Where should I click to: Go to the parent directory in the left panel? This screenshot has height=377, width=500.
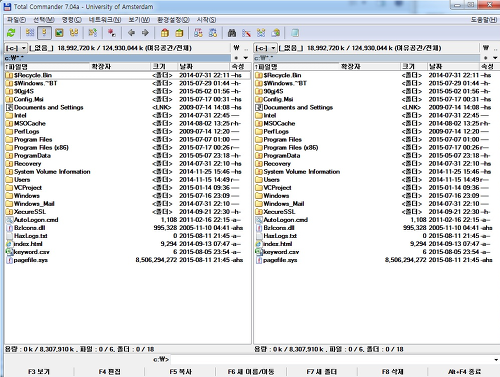[246, 49]
